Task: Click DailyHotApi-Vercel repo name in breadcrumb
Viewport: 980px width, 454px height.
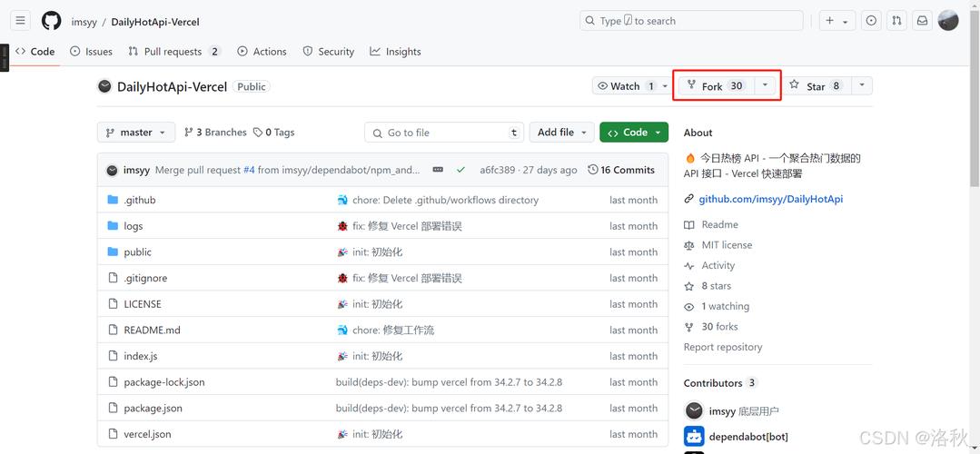Action: click(x=155, y=22)
